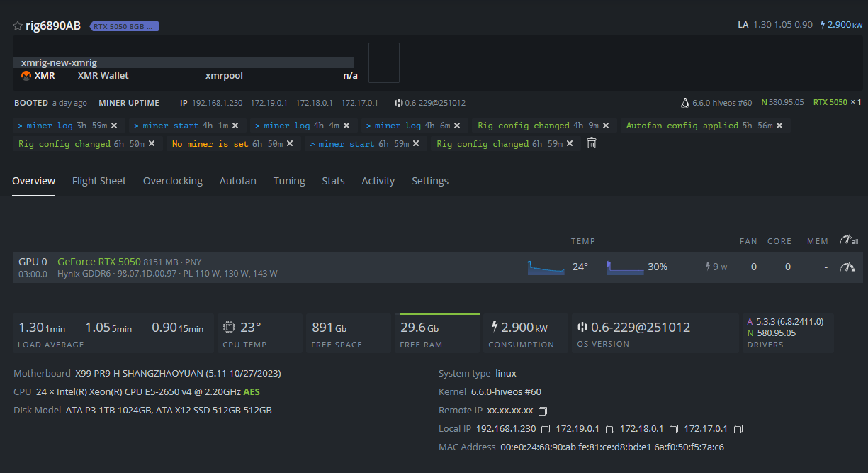Screen dimensions: 868x473
Task: Copy the Remote IP address
Action: (x=543, y=411)
